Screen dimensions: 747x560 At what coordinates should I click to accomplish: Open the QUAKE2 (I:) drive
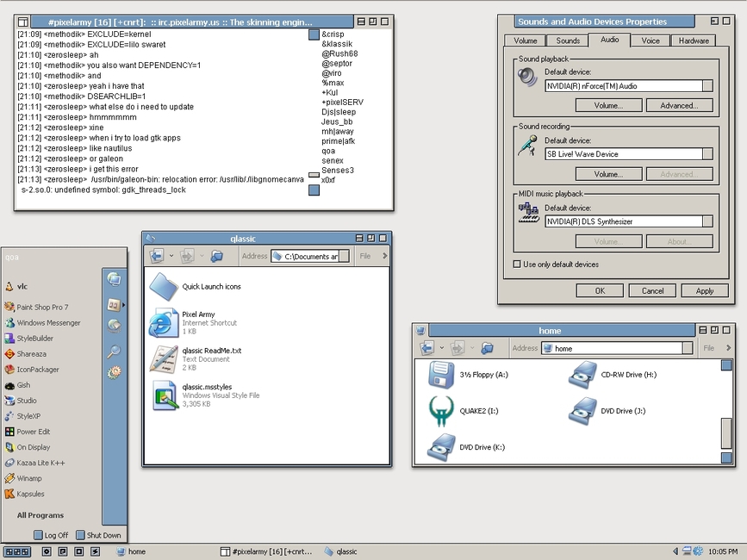coord(464,411)
